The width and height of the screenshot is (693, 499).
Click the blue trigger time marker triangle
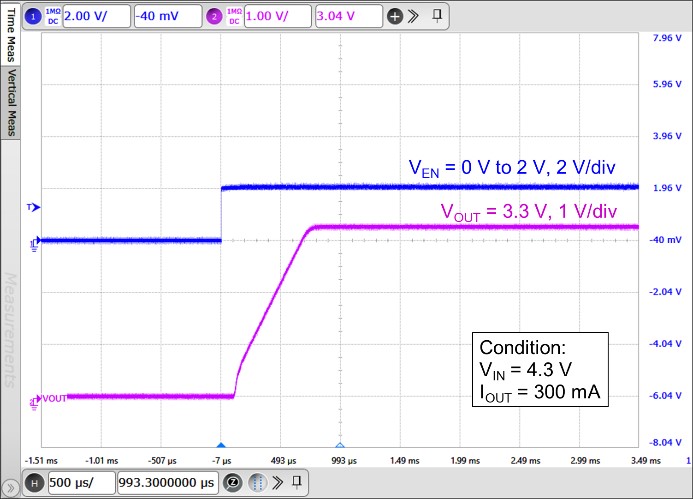[221, 445]
